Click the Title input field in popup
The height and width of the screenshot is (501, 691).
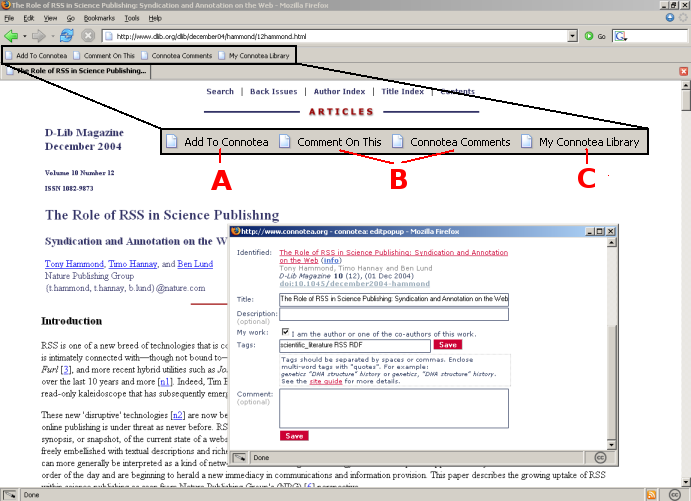tap(394, 299)
